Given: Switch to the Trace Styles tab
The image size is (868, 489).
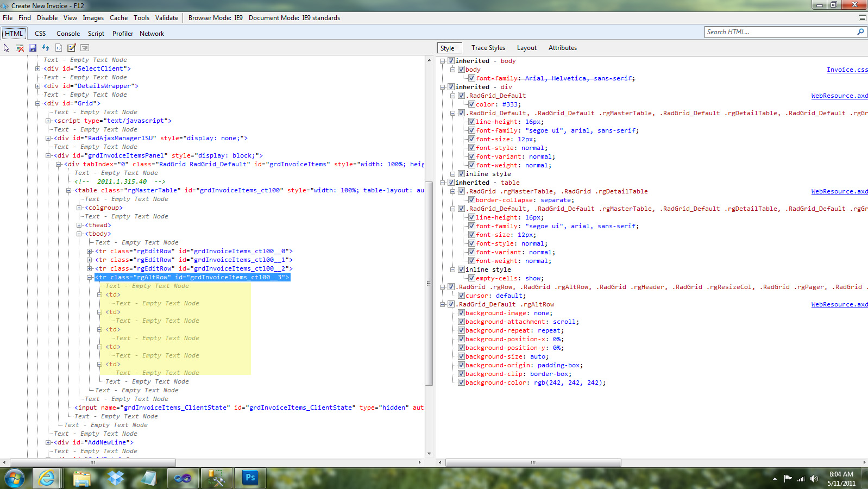Looking at the screenshot, I should pos(488,48).
